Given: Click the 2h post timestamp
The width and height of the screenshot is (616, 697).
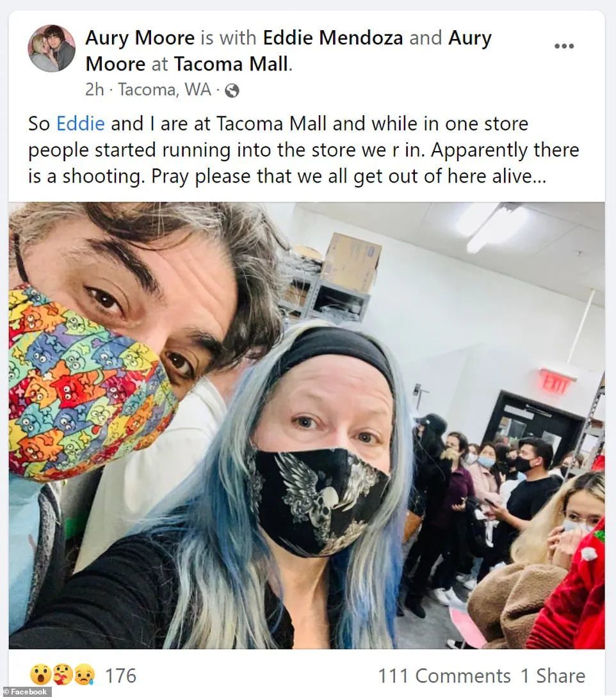Looking at the screenshot, I should tap(94, 90).
